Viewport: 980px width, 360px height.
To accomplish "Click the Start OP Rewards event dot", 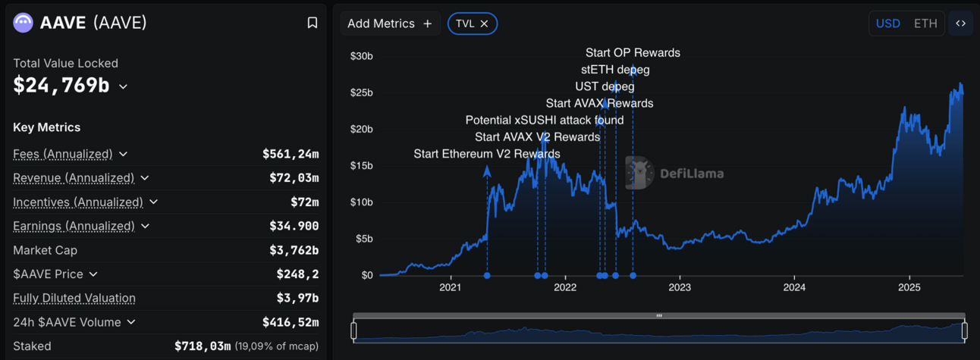I will (x=633, y=276).
